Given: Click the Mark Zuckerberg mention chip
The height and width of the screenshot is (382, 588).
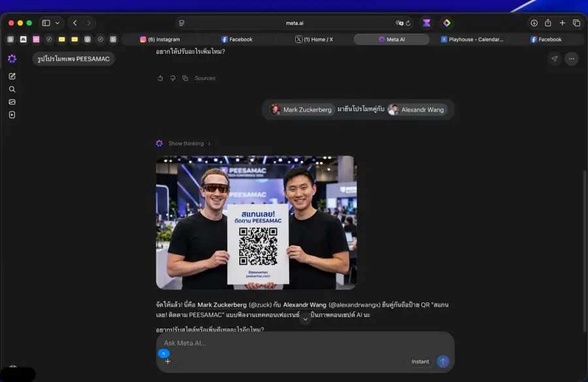Looking at the screenshot, I should click(x=301, y=110).
